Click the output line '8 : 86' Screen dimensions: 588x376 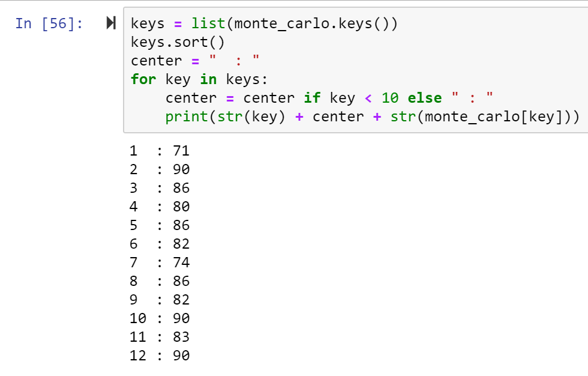coord(160,281)
